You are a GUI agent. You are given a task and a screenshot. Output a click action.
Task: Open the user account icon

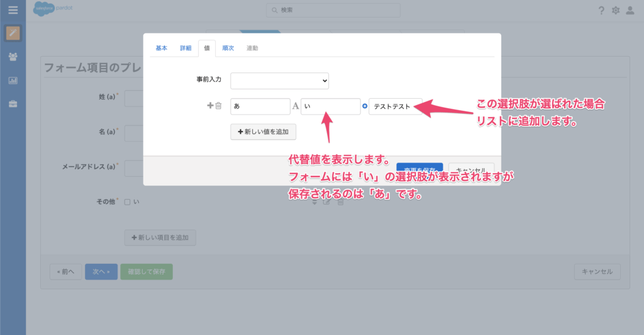630,11
